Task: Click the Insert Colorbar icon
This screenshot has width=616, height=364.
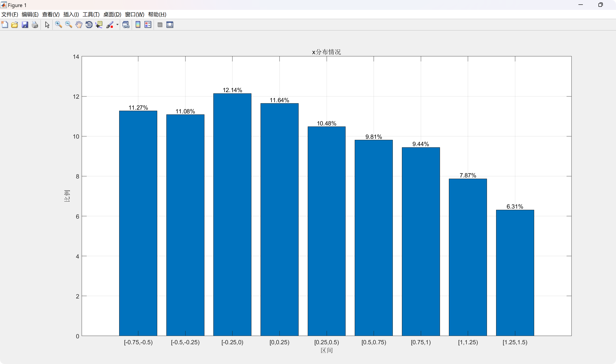Action: [x=138, y=25]
